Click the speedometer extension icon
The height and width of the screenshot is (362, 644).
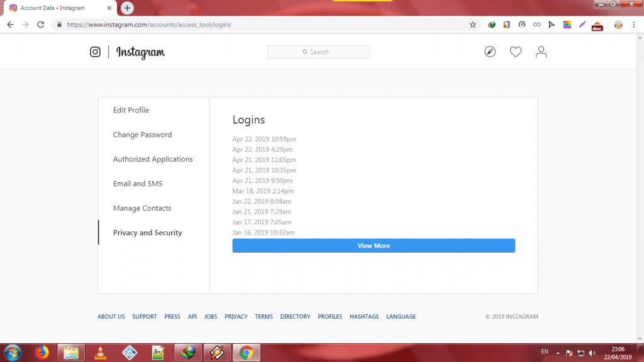point(521,25)
